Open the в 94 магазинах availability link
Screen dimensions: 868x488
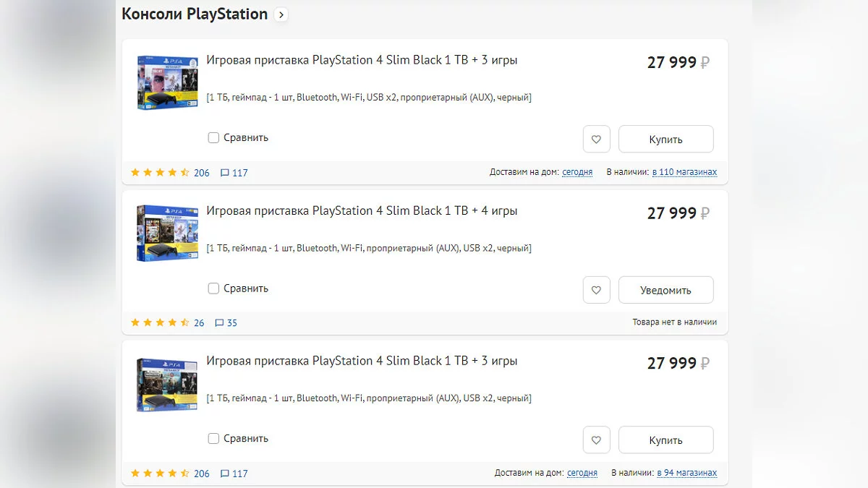[686, 473]
